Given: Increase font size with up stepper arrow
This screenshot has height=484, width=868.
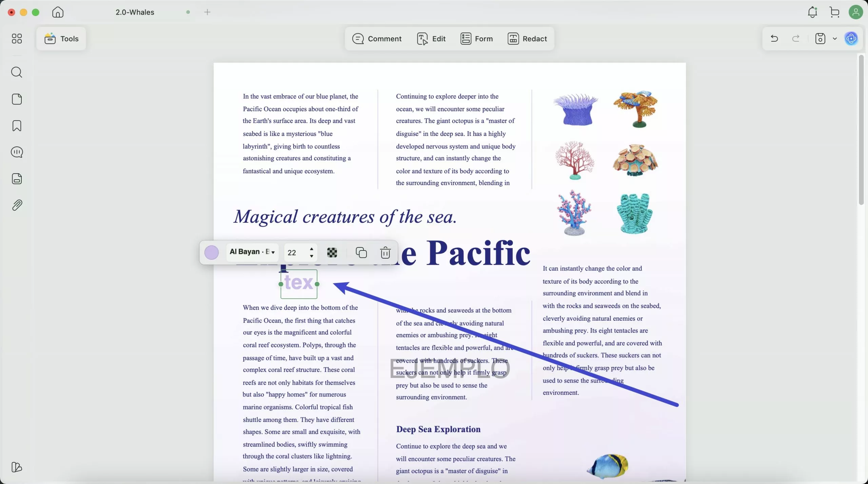Looking at the screenshot, I should [312, 249].
